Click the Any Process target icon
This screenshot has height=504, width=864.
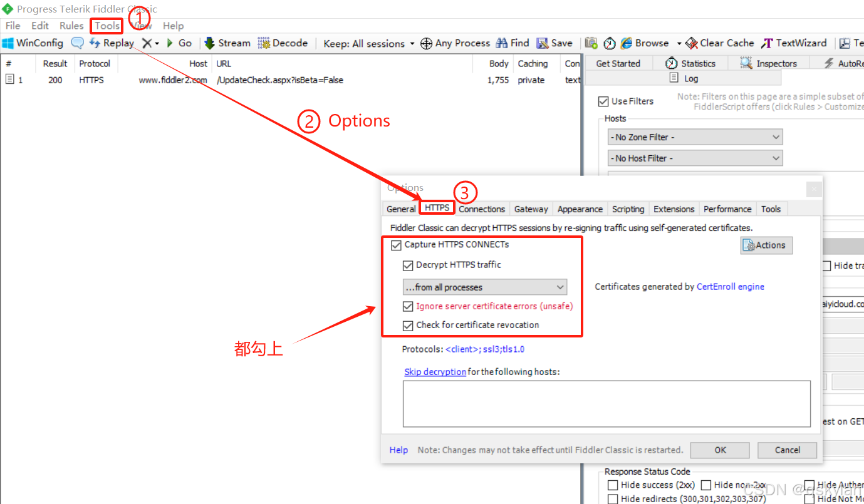click(x=426, y=43)
